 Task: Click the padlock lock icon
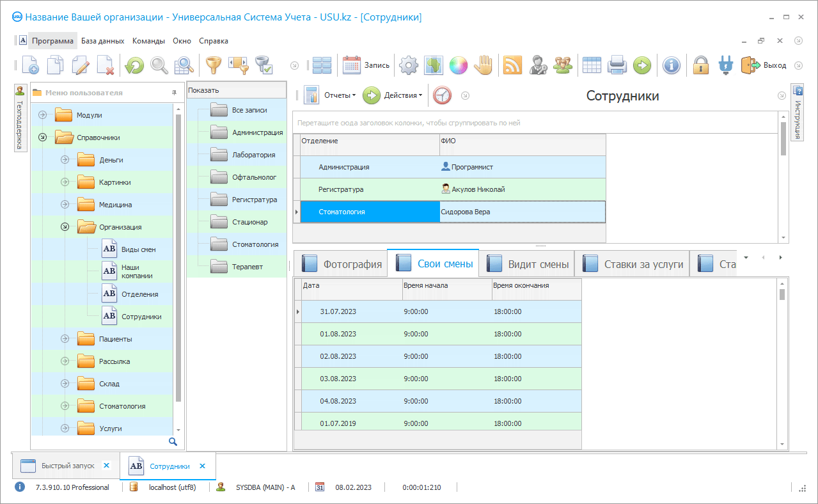coord(701,65)
